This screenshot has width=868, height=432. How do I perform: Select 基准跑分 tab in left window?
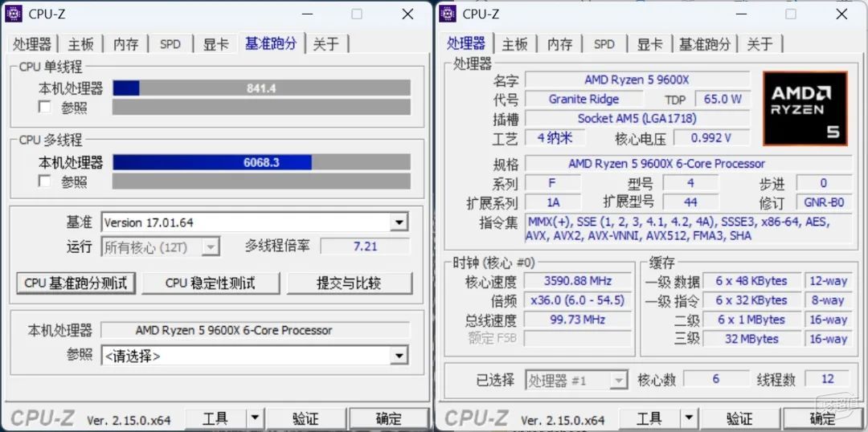[x=272, y=43]
